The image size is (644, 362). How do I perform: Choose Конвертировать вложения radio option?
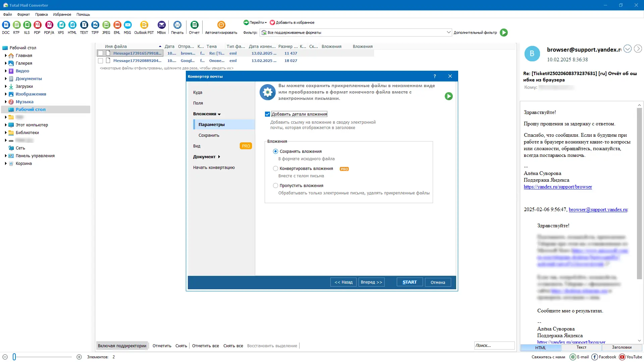point(275,169)
